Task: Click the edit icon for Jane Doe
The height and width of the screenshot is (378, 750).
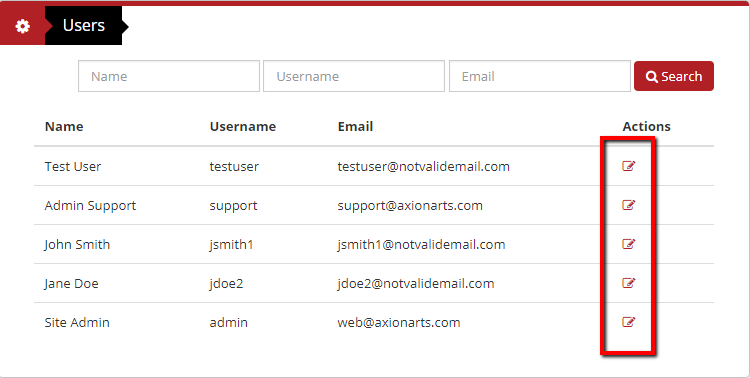Action: (x=629, y=283)
